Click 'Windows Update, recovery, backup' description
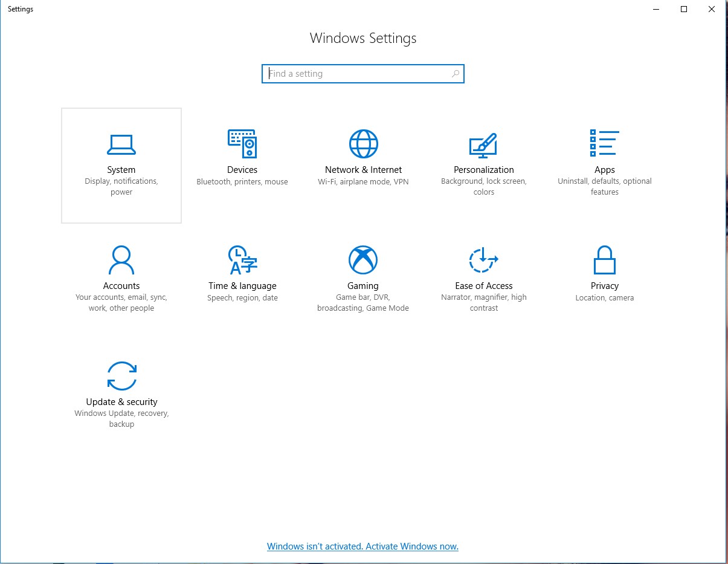728x564 pixels. coord(121,419)
